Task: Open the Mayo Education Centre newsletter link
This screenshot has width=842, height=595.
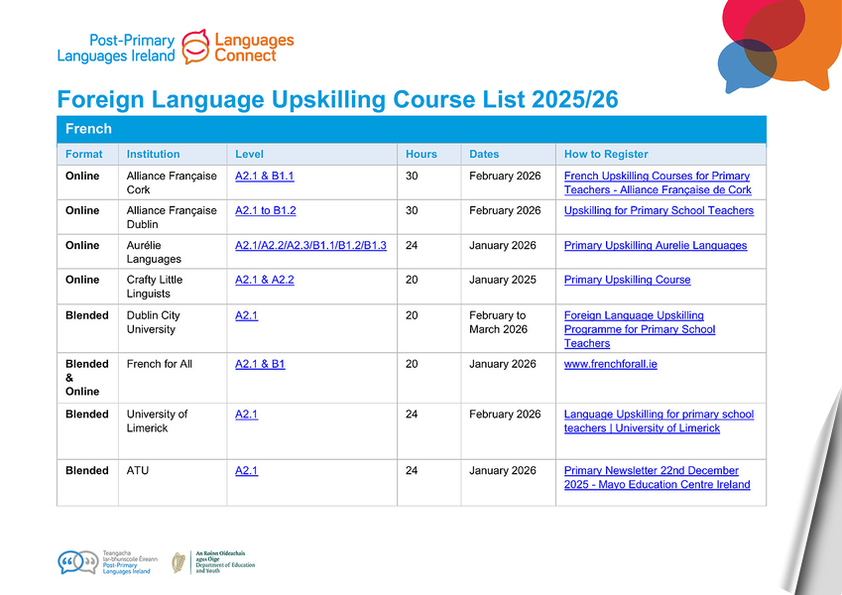Action: pyautogui.click(x=656, y=477)
